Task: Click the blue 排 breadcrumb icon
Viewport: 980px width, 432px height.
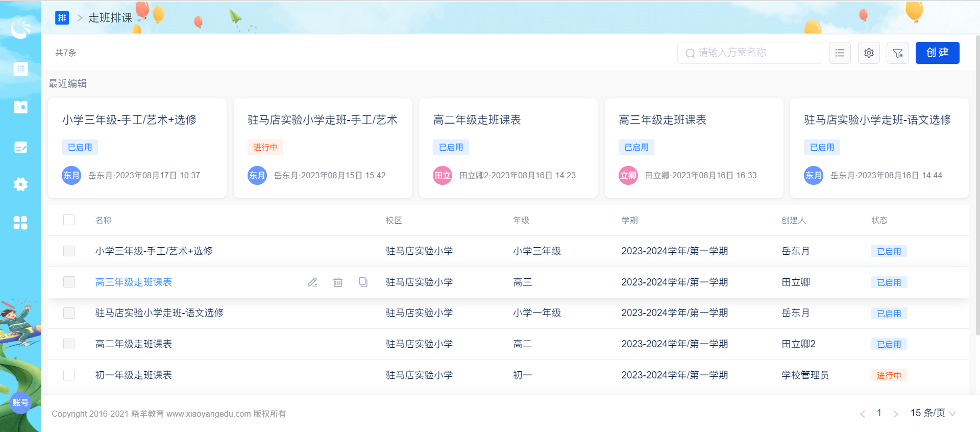Action: pyautogui.click(x=62, y=18)
